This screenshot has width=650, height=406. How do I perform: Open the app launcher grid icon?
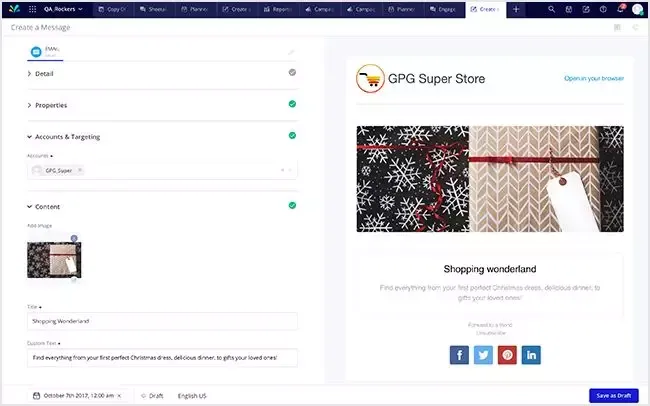point(32,9)
